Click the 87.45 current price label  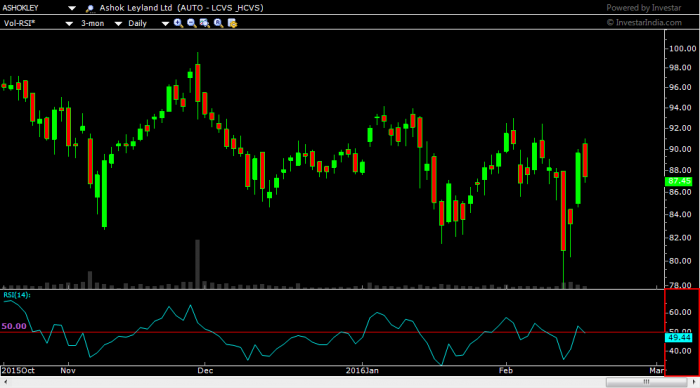[x=679, y=181]
